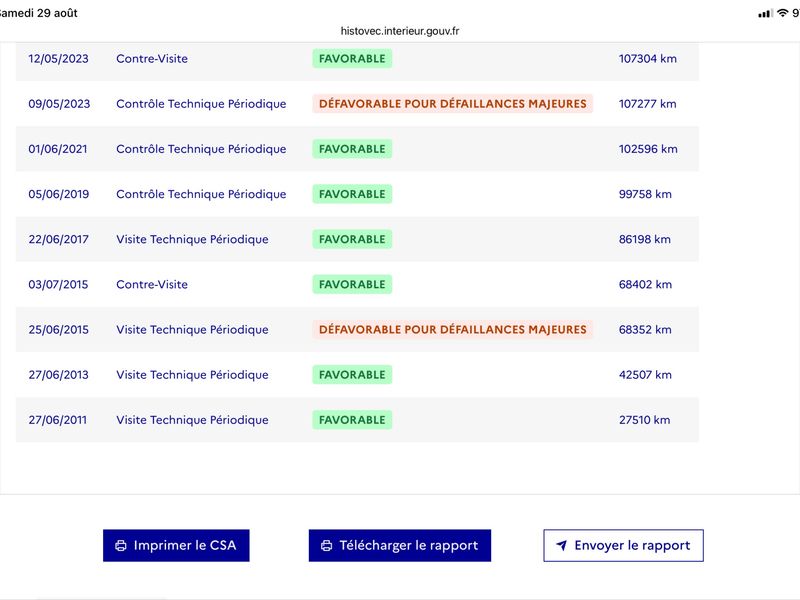Click the Favorable badge for 27/06/2013
The height and width of the screenshot is (600, 800).
click(352, 374)
